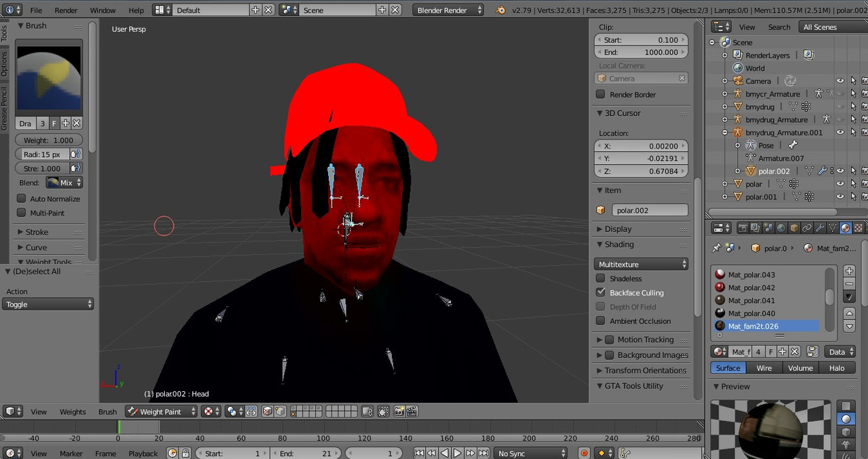Click the record auto-keyframe button
This screenshot has height=459, width=868.
click(x=584, y=453)
